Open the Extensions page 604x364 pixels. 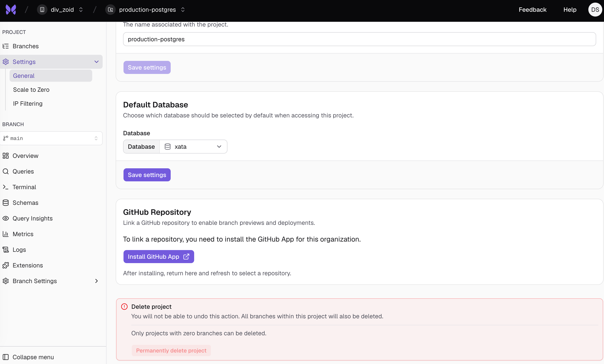click(28, 265)
